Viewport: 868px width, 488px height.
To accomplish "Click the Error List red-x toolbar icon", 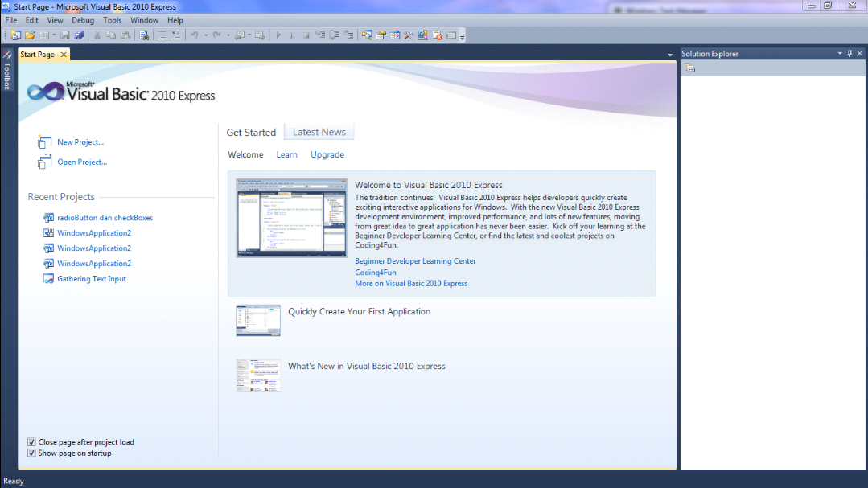I will click(x=438, y=35).
